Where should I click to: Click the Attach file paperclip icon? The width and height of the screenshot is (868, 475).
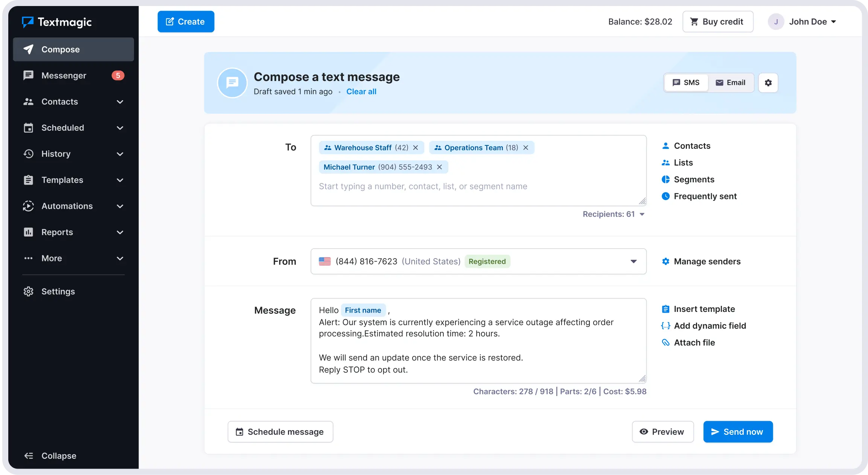click(665, 342)
